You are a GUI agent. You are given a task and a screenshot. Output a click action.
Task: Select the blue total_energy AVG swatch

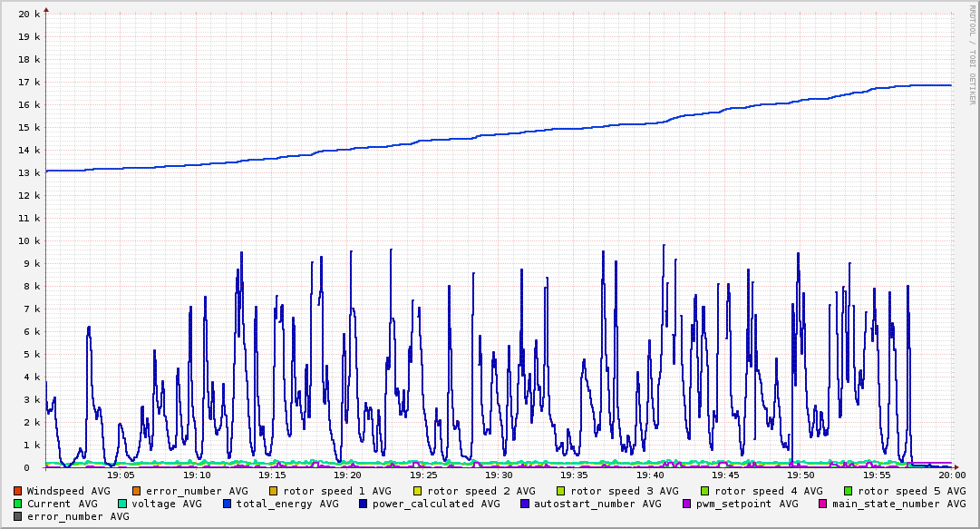pyautogui.click(x=228, y=504)
